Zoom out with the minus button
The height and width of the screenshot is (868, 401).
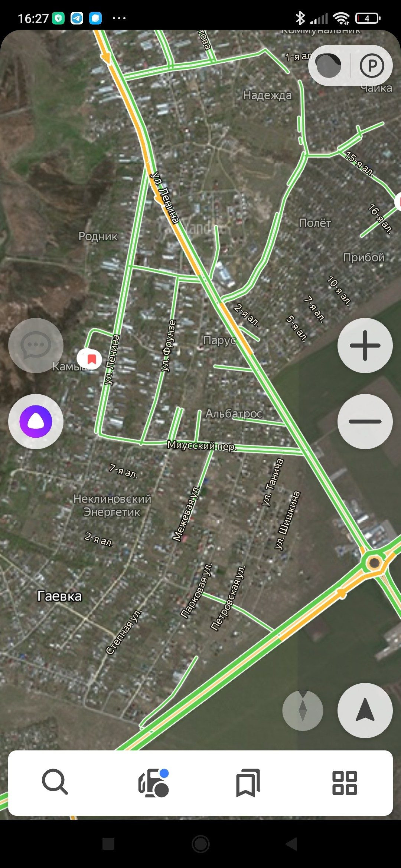[x=365, y=421]
